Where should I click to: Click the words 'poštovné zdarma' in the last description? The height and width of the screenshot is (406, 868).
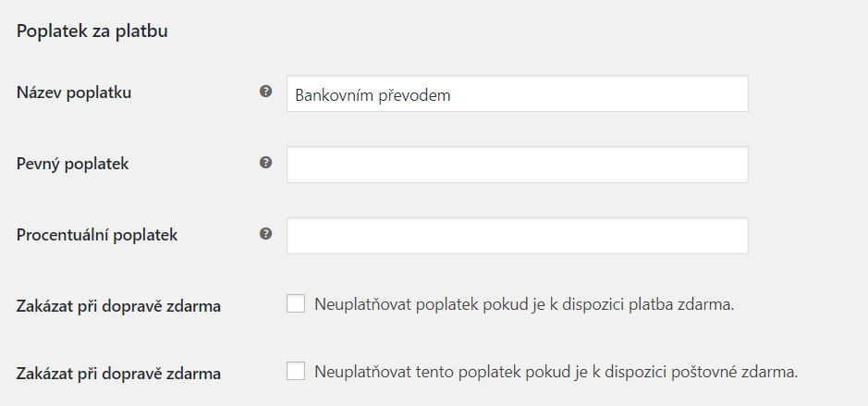pos(734,372)
